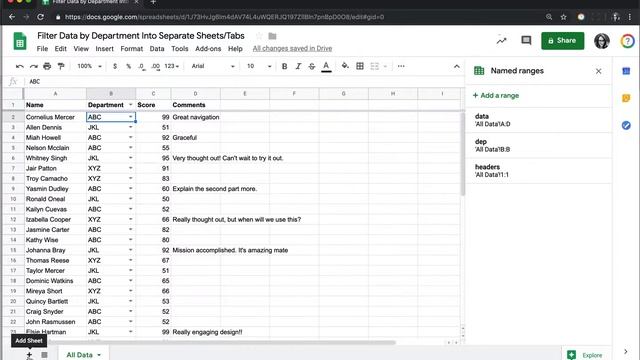
Task: Open Keep in the side panel
Action: pos(626,98)
